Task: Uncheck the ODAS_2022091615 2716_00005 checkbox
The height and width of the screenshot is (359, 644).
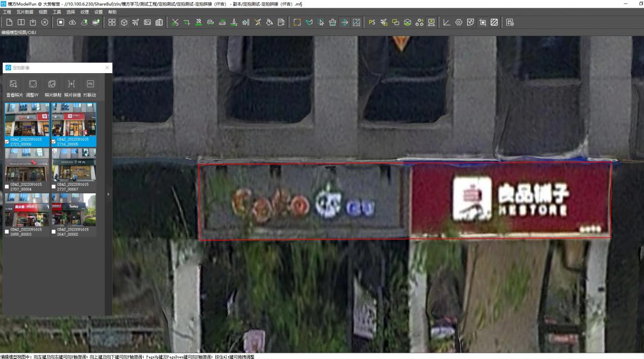Action: click(x=54, y=142)
